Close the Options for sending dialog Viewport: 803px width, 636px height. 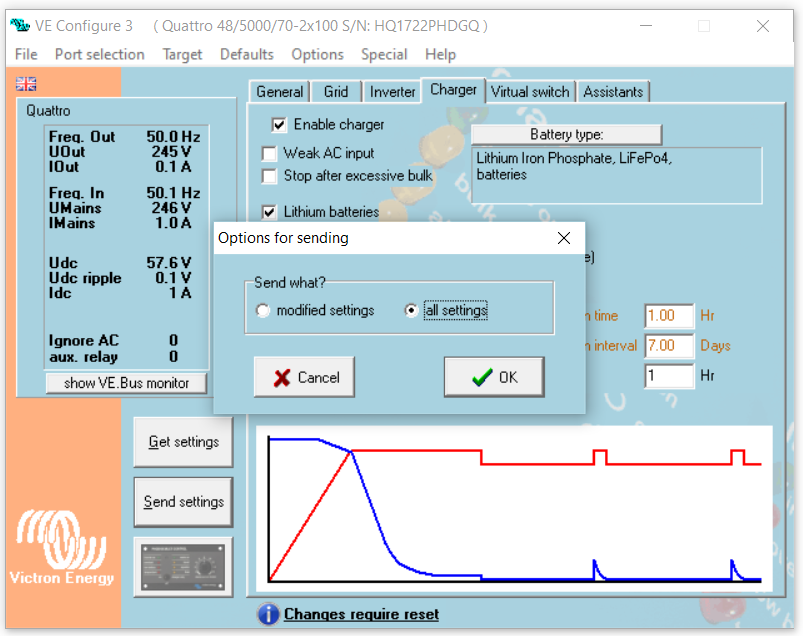point(564,238)
